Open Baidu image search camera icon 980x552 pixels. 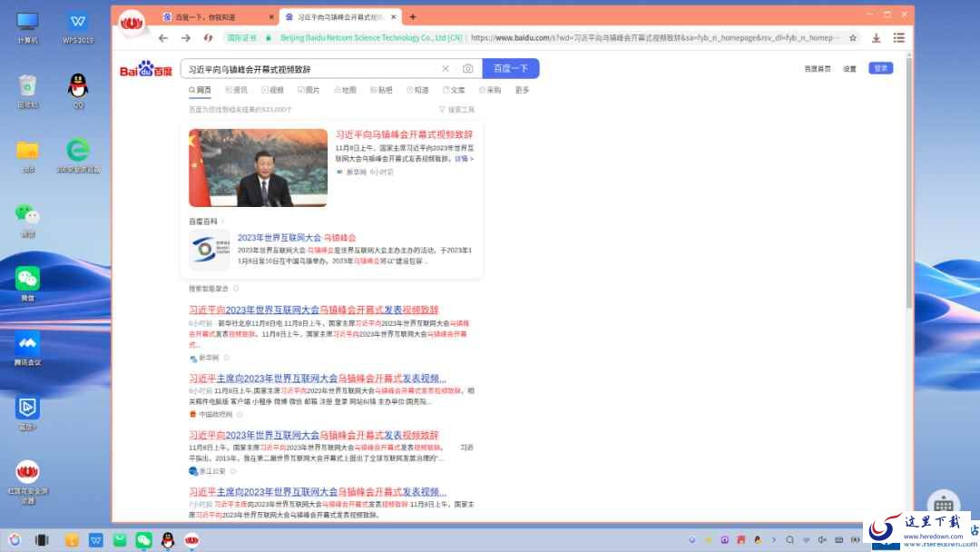click(x=467, y=69)
